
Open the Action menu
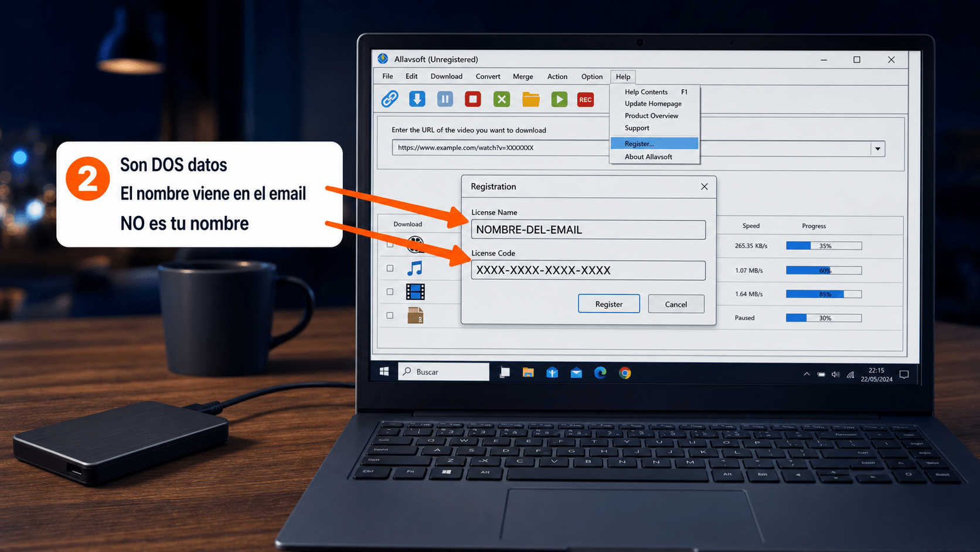point(557,76)
